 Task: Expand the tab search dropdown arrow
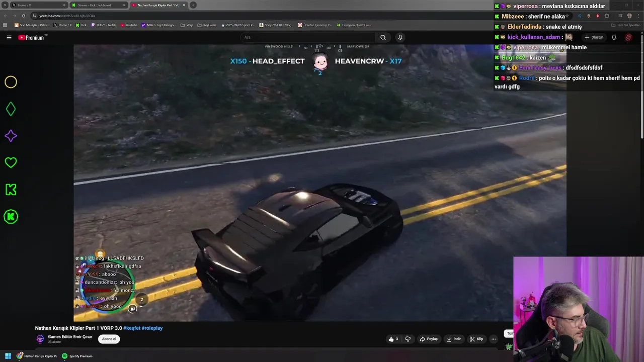tap(5, 5)
